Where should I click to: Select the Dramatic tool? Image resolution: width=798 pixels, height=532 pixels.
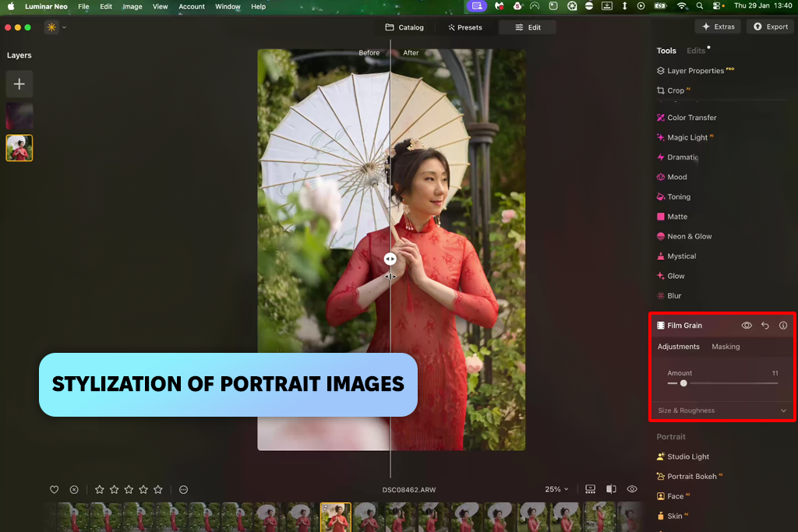pos(677,157)
